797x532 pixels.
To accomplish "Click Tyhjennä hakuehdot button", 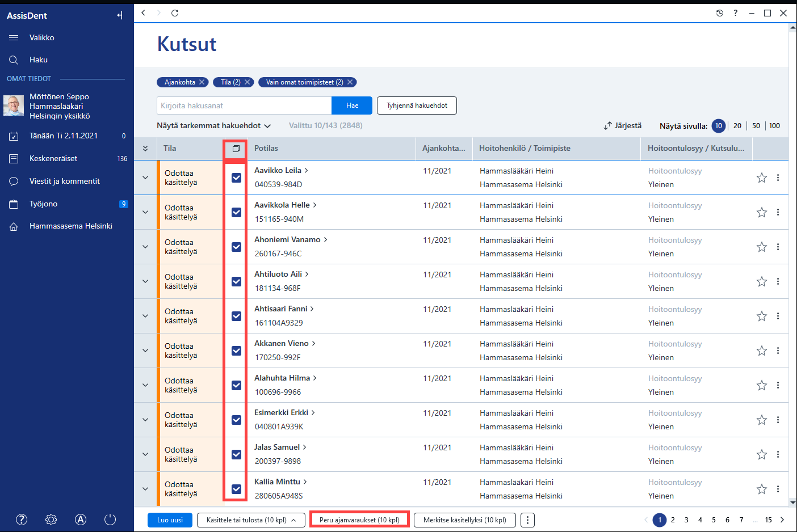I will (x=417, y=105).
